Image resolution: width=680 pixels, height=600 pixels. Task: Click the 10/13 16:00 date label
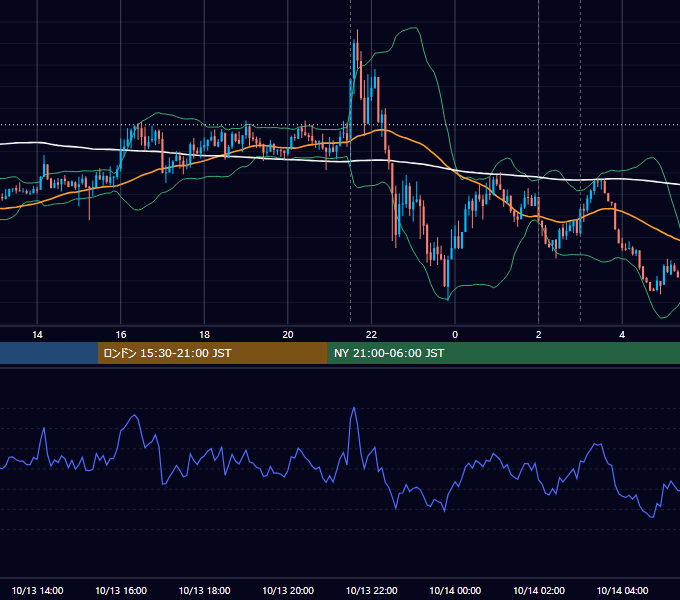pos(121,590)
